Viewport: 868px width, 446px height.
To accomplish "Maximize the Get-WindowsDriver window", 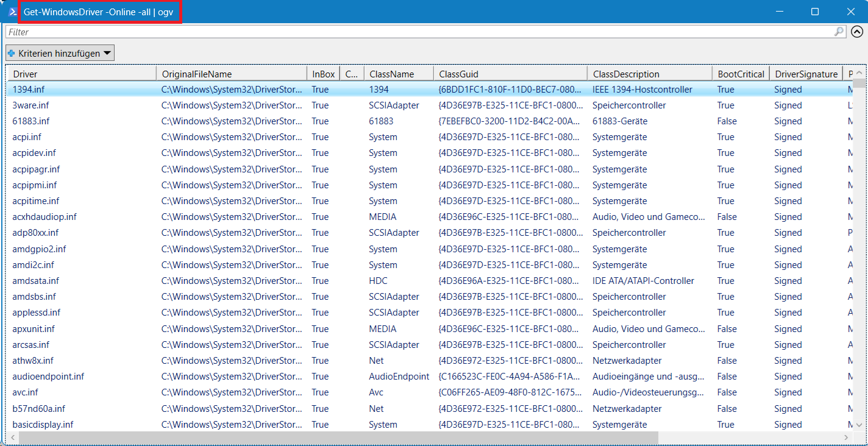I will (x=815, y=12).
